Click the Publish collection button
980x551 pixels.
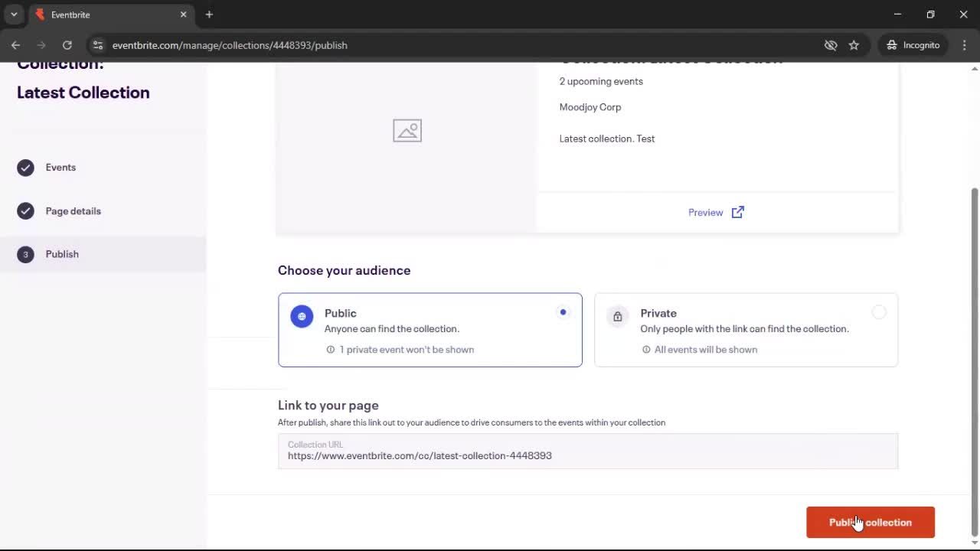pos(870,522)
